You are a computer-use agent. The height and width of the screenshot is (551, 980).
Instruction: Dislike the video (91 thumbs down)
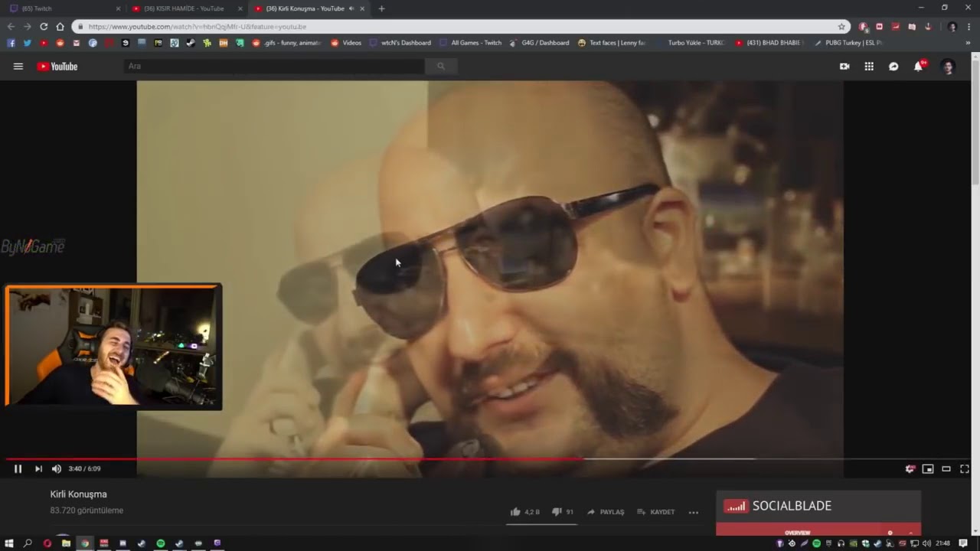[563, 512]
